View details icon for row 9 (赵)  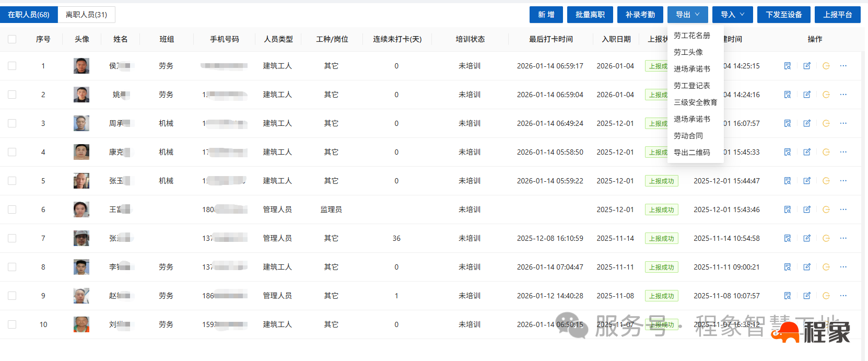pyautogui.click(x=788, y=296)
